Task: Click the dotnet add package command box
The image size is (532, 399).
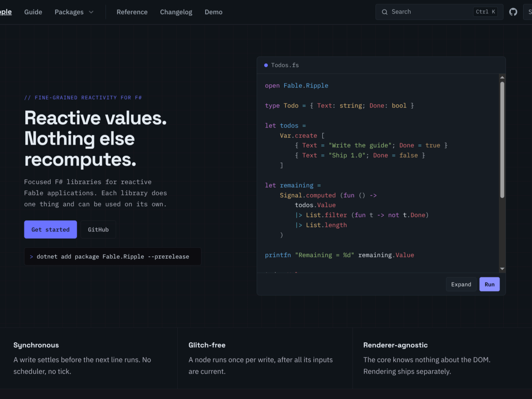Action: (113, 256)
